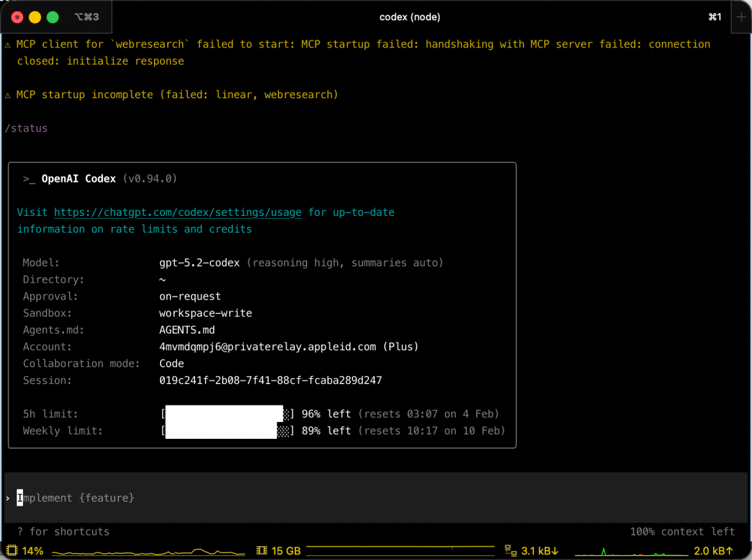Click the 5h limit progress bar
The height and width of the screenshot is (560, 752).
226,414
